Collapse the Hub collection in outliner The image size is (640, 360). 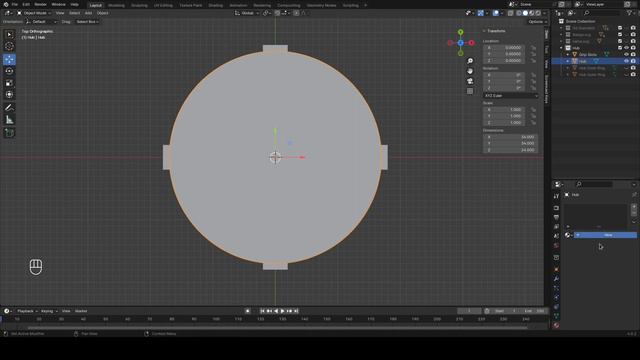[562, 48]
